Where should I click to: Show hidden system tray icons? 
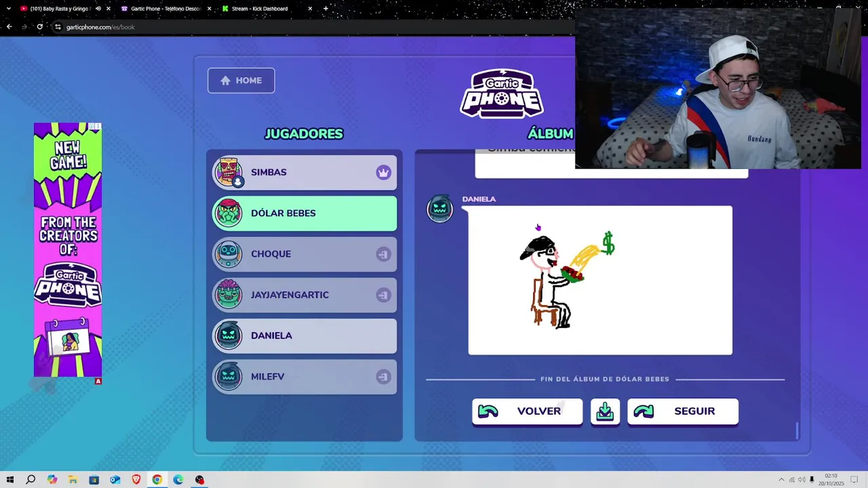(781, 480)
